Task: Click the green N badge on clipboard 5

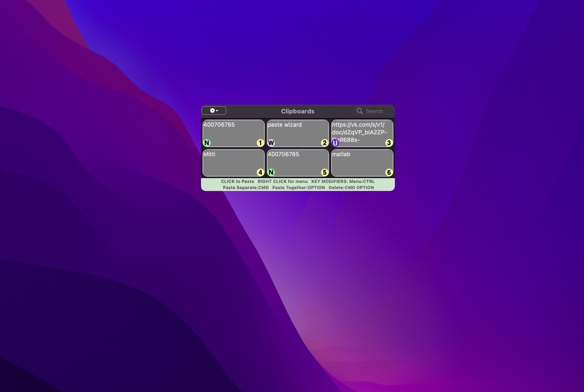Action: click(x=271, y=172)
